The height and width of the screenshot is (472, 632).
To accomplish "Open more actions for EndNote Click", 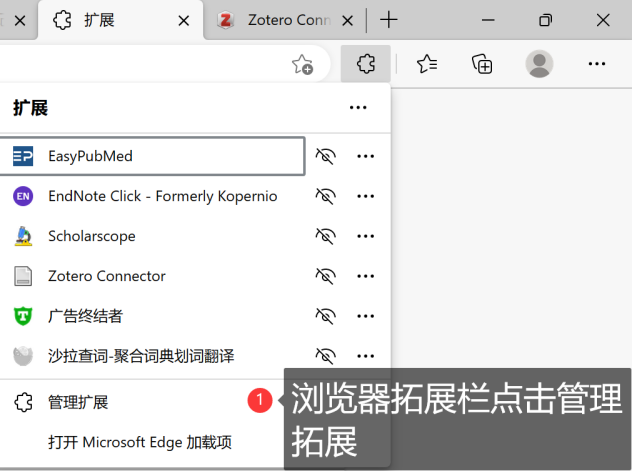I will pos(366,196).
